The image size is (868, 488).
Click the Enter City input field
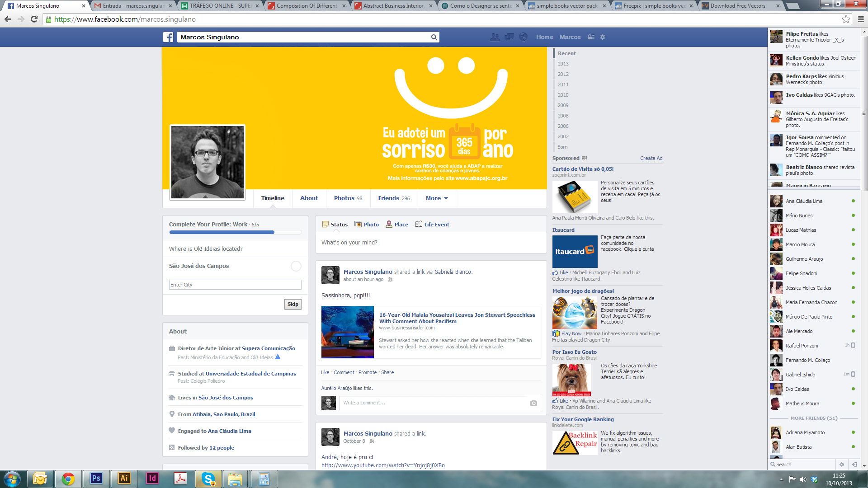pos(235,285)
